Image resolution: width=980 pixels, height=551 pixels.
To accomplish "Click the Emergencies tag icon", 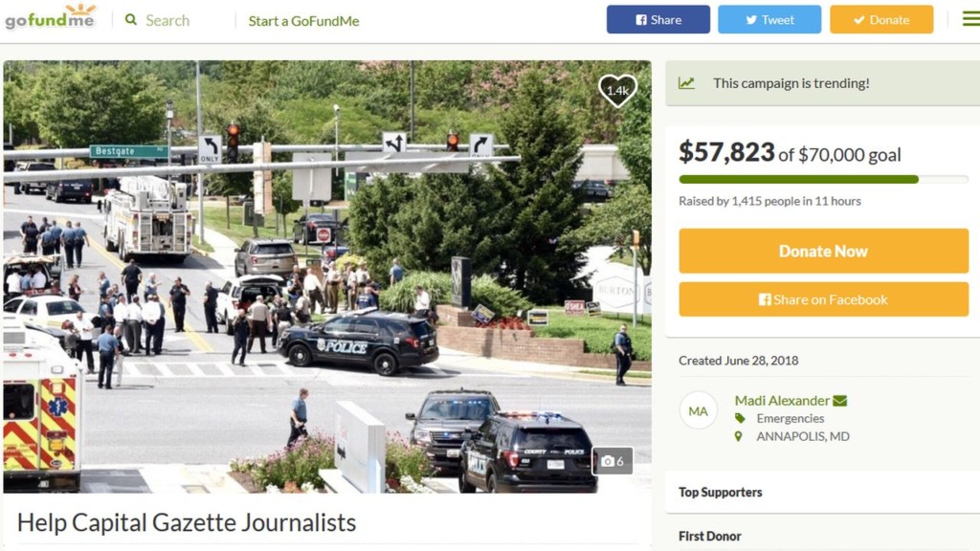I will pos(740,418).
